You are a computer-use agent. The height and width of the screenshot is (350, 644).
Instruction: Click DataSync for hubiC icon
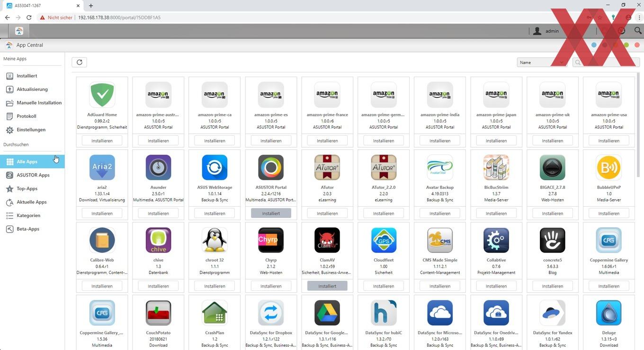point(384,313)
